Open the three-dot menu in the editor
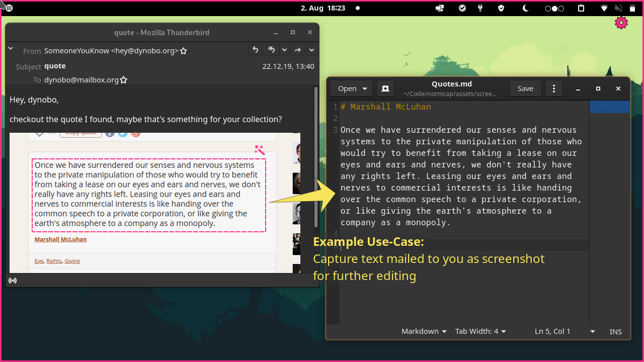 pos(554,88)
